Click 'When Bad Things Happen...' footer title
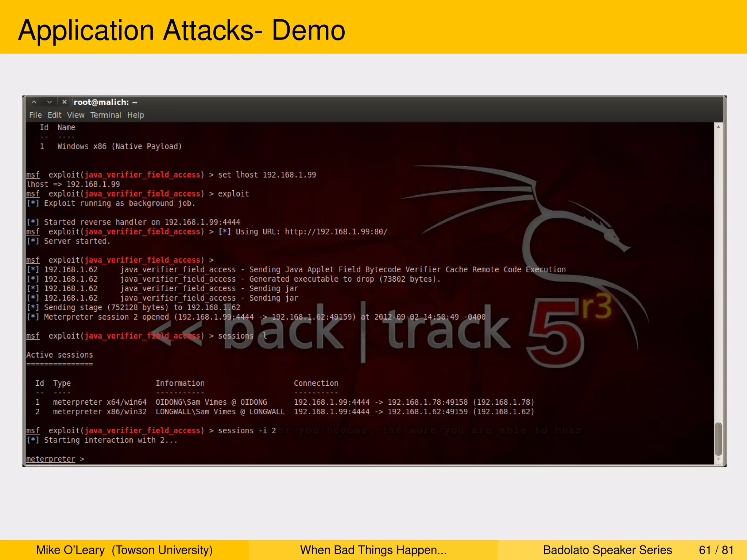This screenshot has width=747, height=560. 373,550
